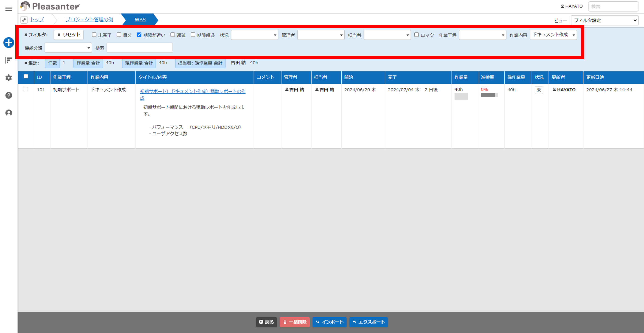Open the hamburger navigation menu

(9, 9)
